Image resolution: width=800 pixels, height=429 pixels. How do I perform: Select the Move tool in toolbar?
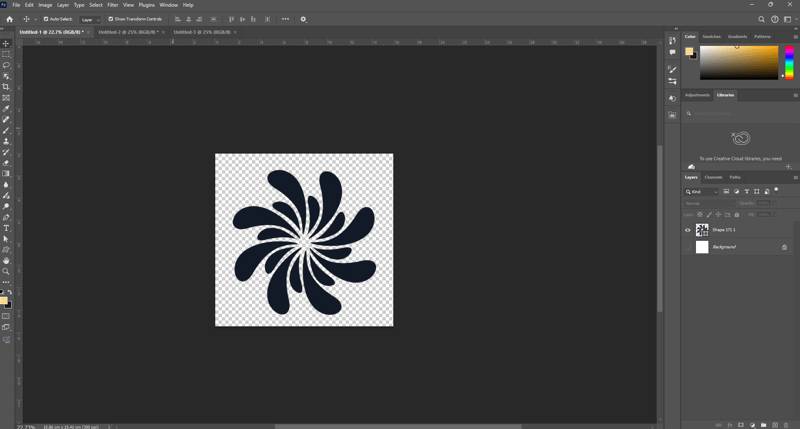coord(6,44)
